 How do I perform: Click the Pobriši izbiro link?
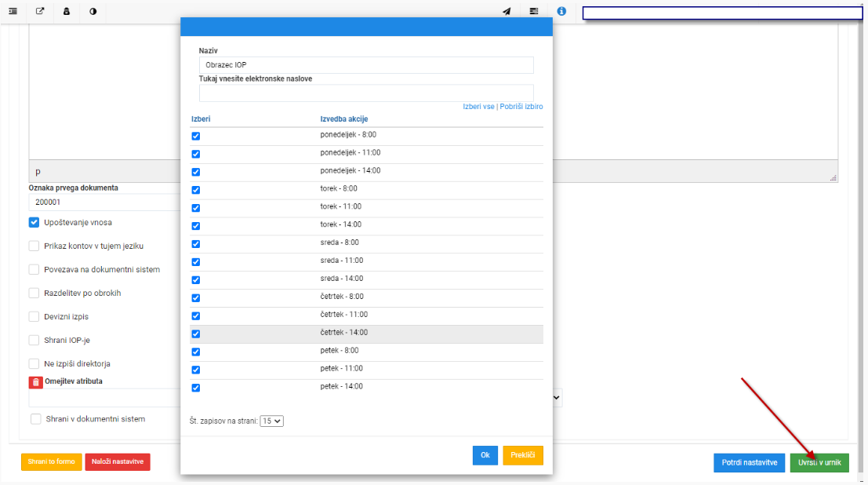coord(521,107)
